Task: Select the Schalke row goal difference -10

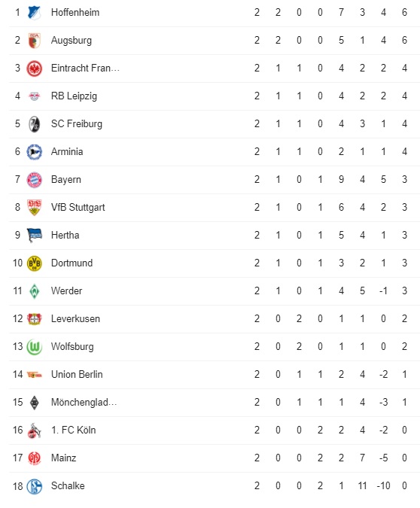Action: point(383,485)
